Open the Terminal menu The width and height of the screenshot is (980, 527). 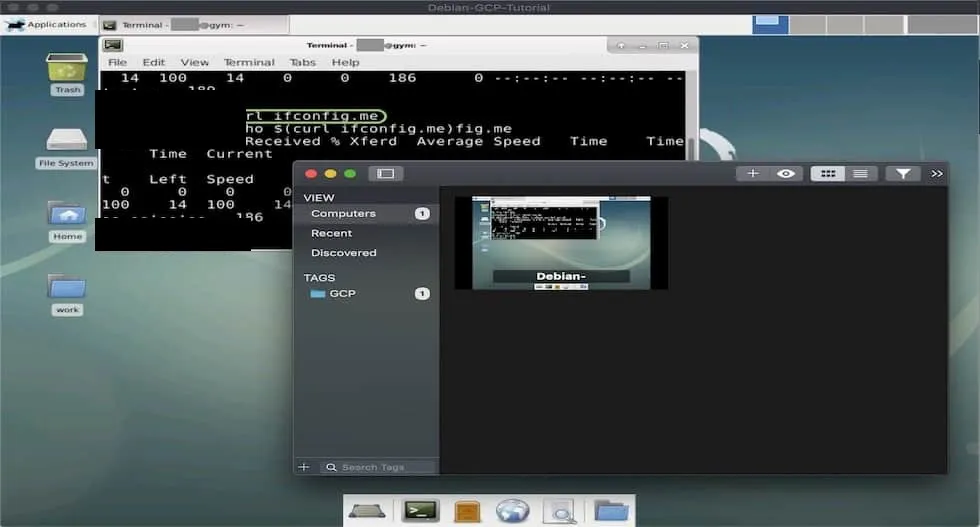[x=249, y=63]
